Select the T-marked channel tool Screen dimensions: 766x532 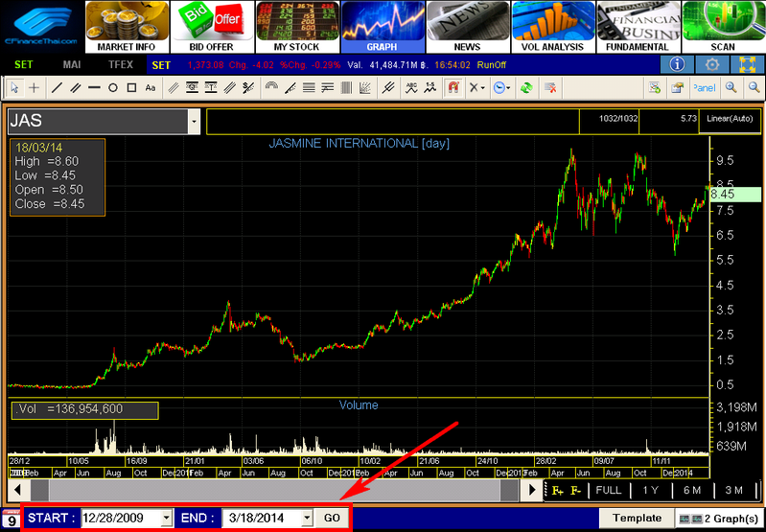click(x=211, y=88)
